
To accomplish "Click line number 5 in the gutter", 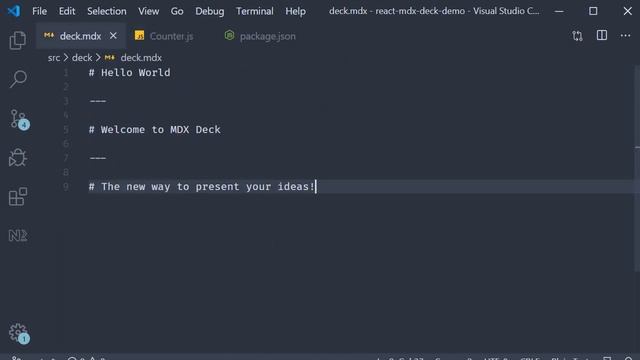I will pos(66,129).
